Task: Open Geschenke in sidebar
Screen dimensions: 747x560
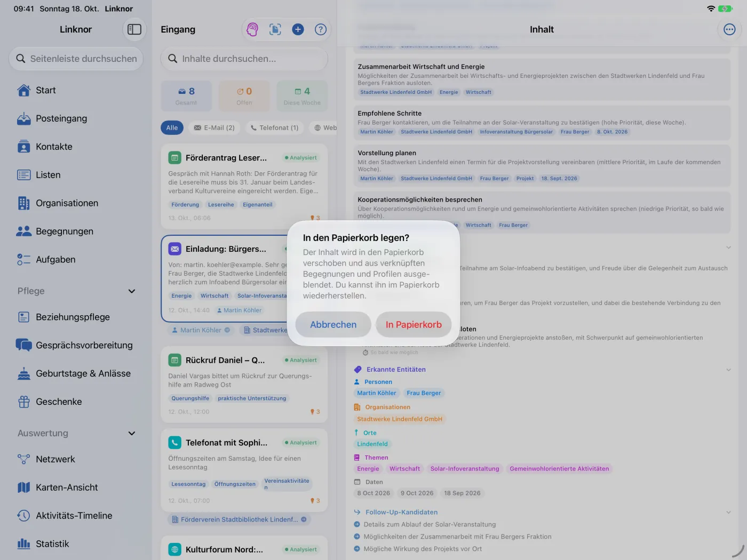Action: point(76,402)
